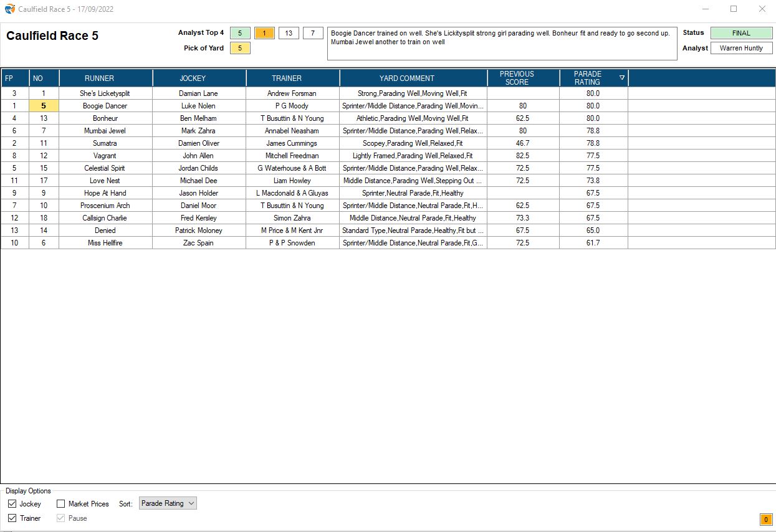The width and height of the screenshot is (776, 532).
Task: Select runner Bonheur
Action: (105, 118)
